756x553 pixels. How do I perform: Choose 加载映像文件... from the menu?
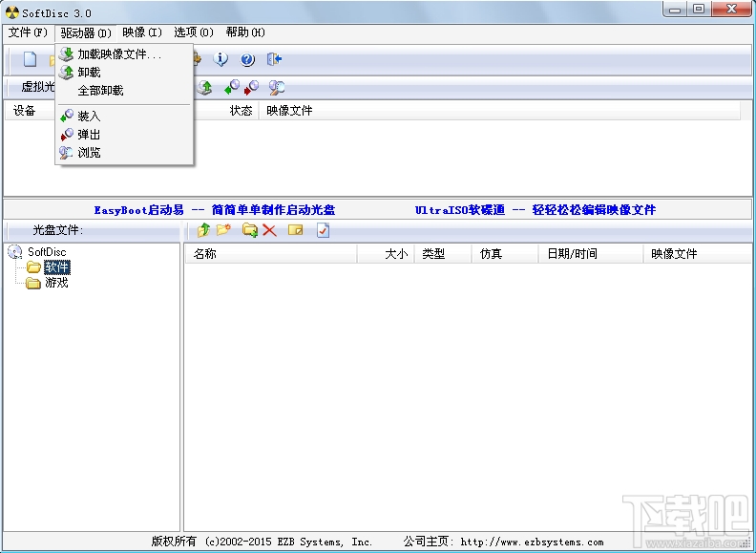coord(124,54)
